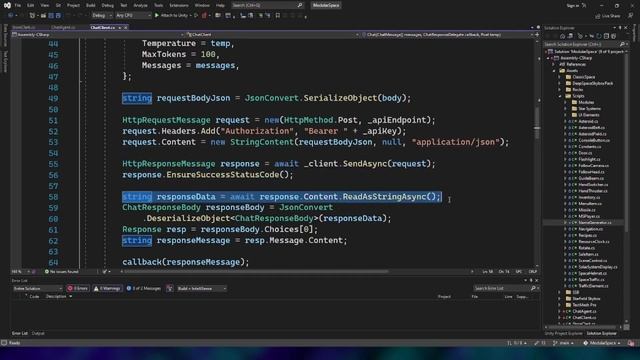The width and height of the screenshot is (640, 360).
Task: Close the ChatClient.cs tab
Action: (x=125, y=27)
